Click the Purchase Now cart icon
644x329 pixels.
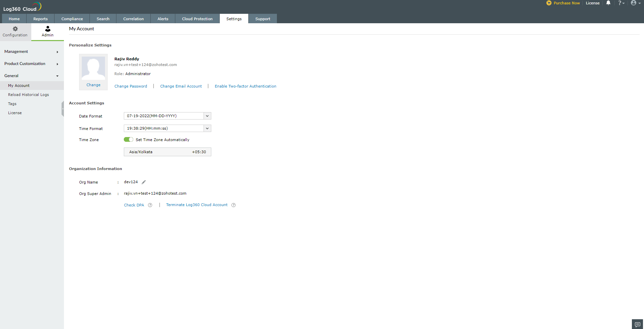pos(549,3)
